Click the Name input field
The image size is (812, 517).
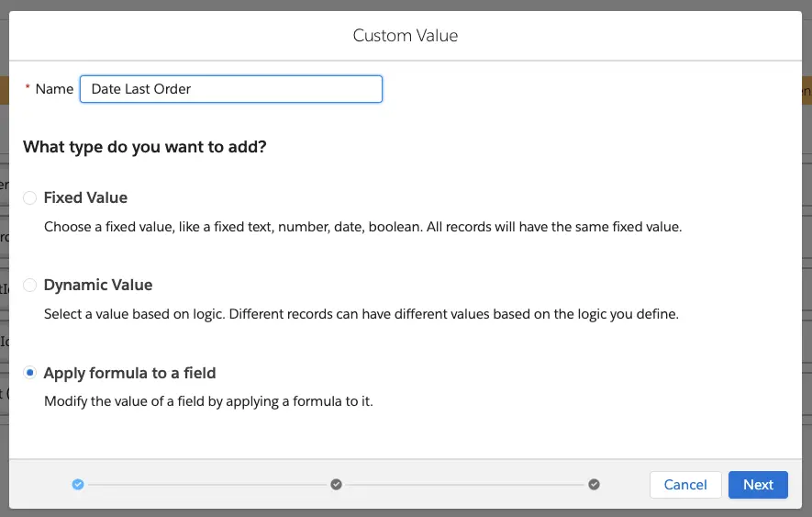(x=230, y=89)
